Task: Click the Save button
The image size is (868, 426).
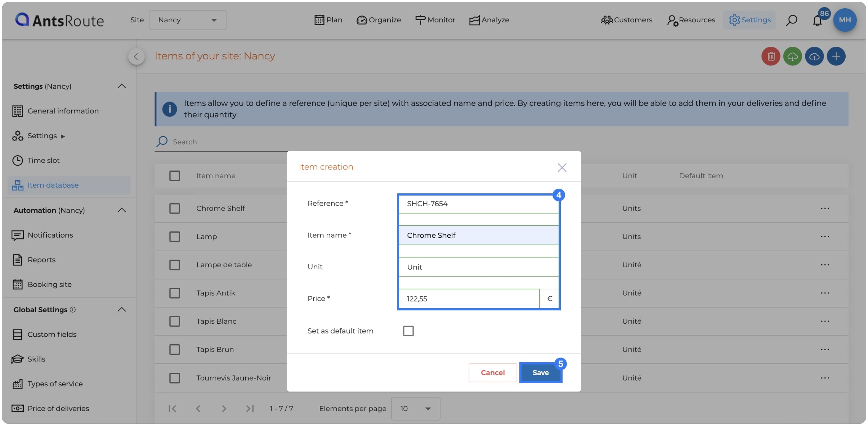Action: [541, 373]
